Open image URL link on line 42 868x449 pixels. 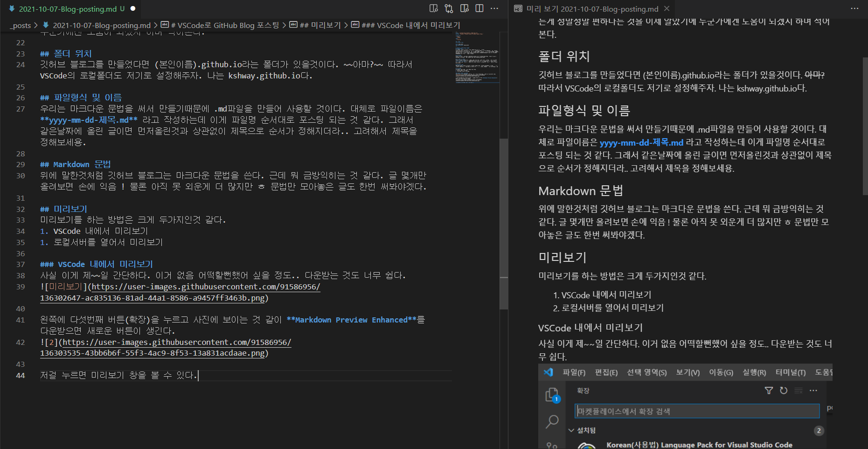(x=177, y=342)
